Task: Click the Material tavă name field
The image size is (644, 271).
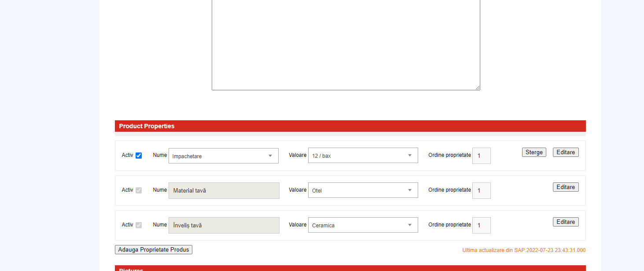Action: point(224,190)
